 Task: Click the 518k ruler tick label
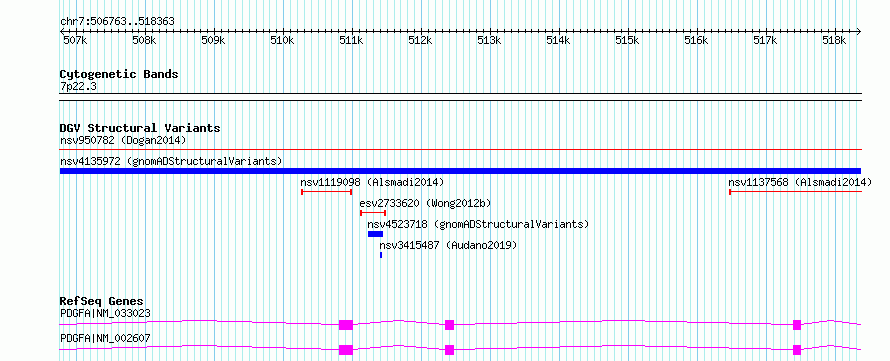tap(835, 41)
